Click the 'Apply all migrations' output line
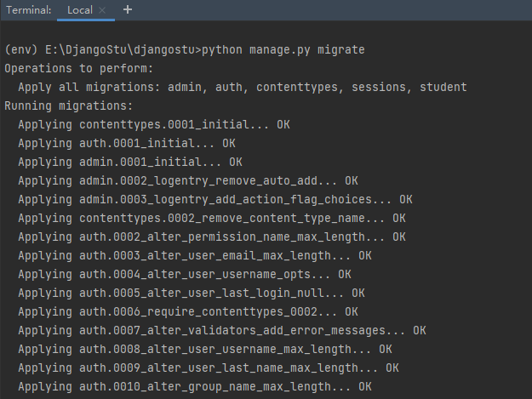Image resolution: width=532 pixels, height=399 pixels. 242,88
